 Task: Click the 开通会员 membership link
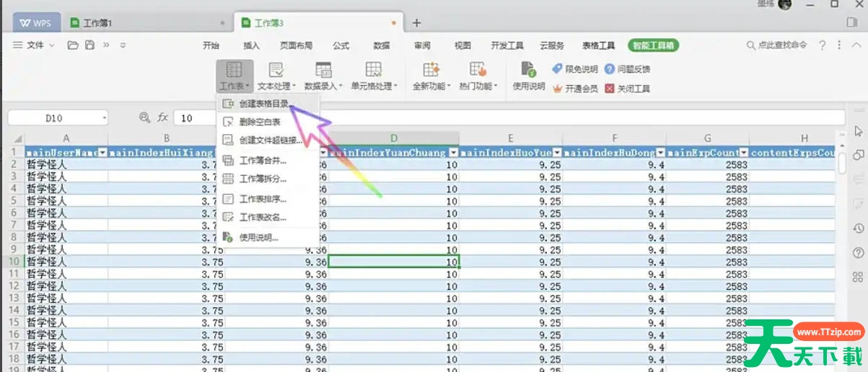(575, 89)
